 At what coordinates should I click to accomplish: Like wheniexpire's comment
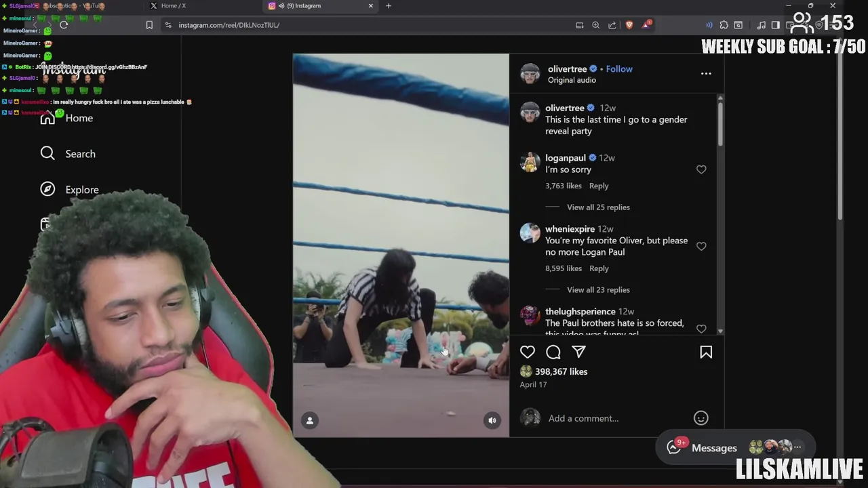coord(701,246)
